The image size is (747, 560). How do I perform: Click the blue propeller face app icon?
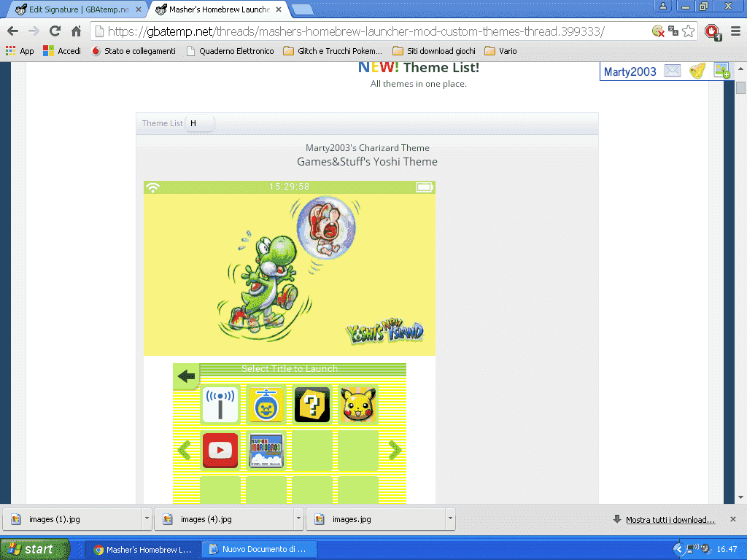click(266, 405)
